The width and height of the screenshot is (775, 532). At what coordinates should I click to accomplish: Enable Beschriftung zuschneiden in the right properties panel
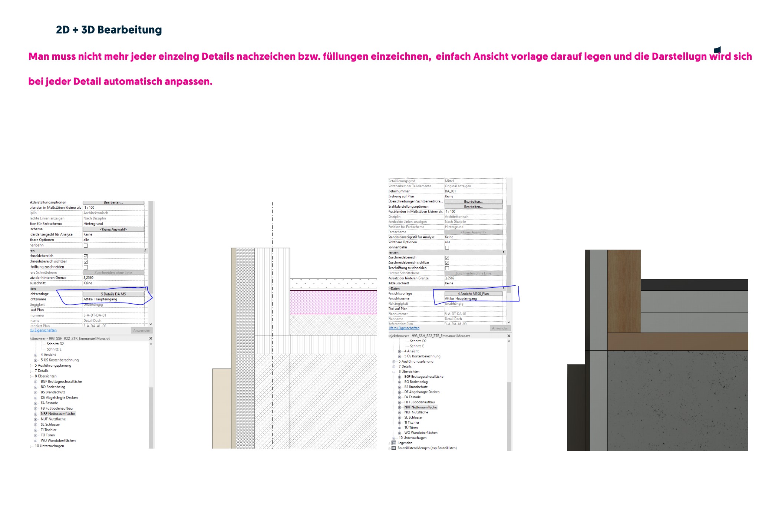tap(447, 268)
